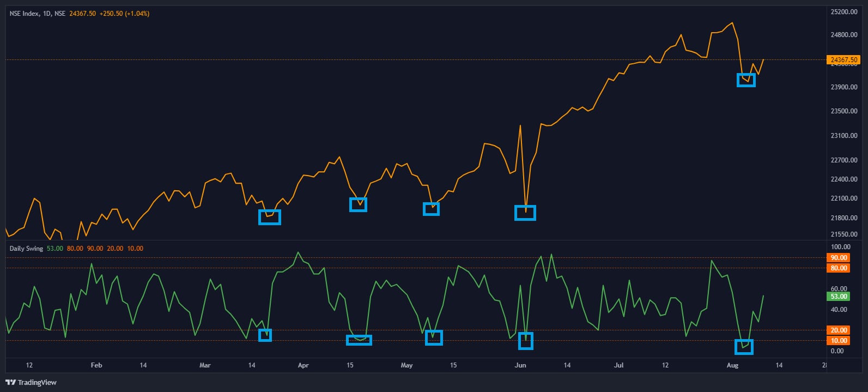Click the orange 24367.50 current price label
The width and height of the screenshot is (868, 392).
[843, 60]
